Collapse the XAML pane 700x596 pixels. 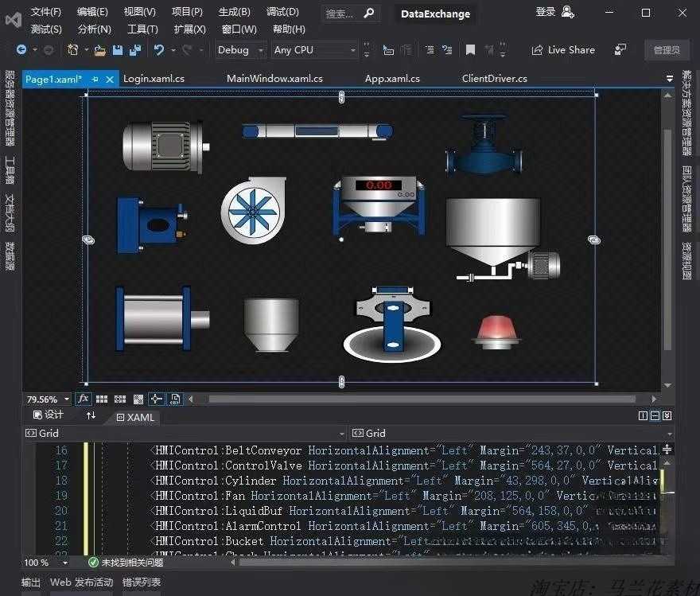point(667,415)
